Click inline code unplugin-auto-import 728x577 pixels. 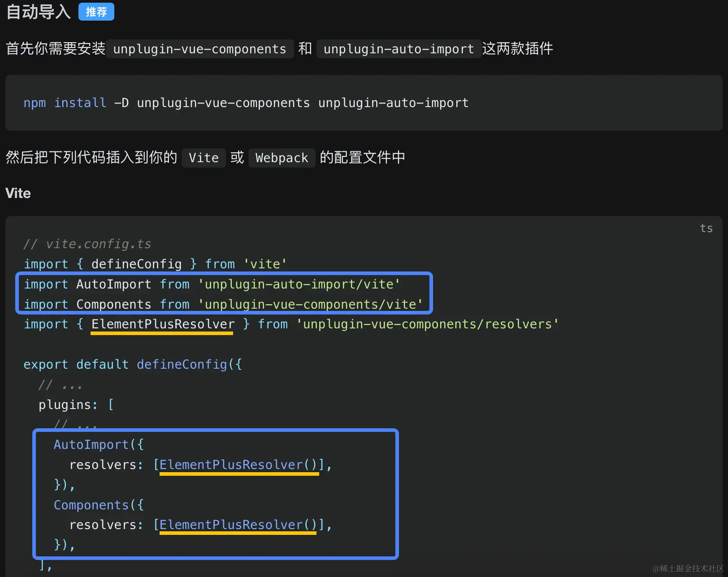click(399, 49)
